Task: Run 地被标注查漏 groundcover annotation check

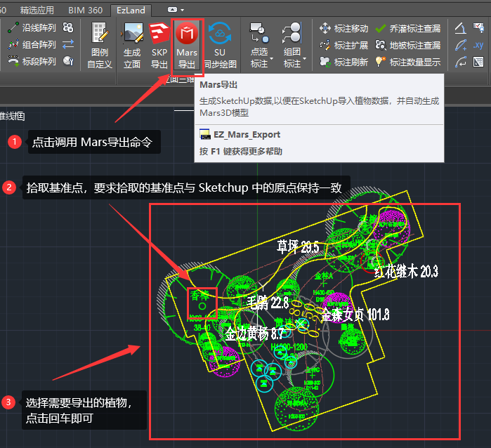Action: (407, 46)
